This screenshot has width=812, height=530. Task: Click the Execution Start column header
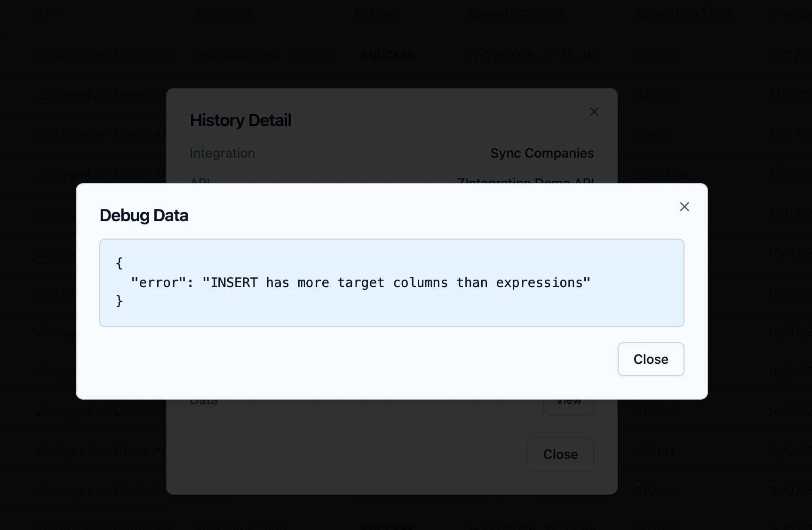[x=515, y=13]
